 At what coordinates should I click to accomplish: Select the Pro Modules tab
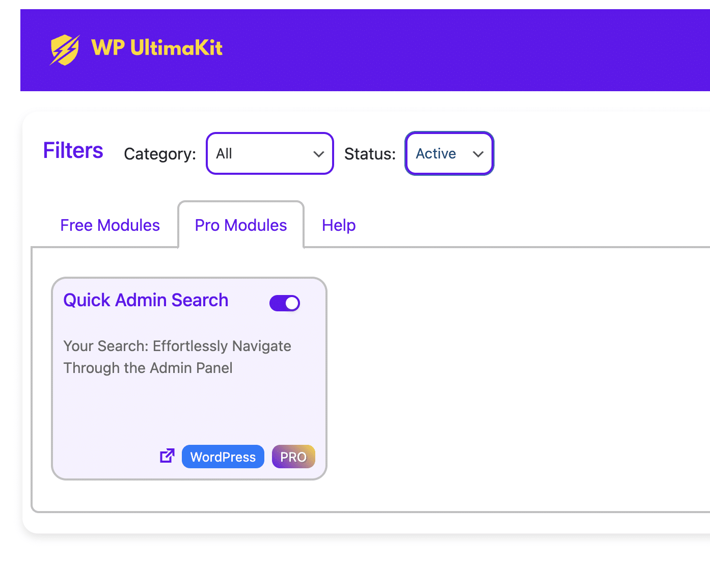240,225
